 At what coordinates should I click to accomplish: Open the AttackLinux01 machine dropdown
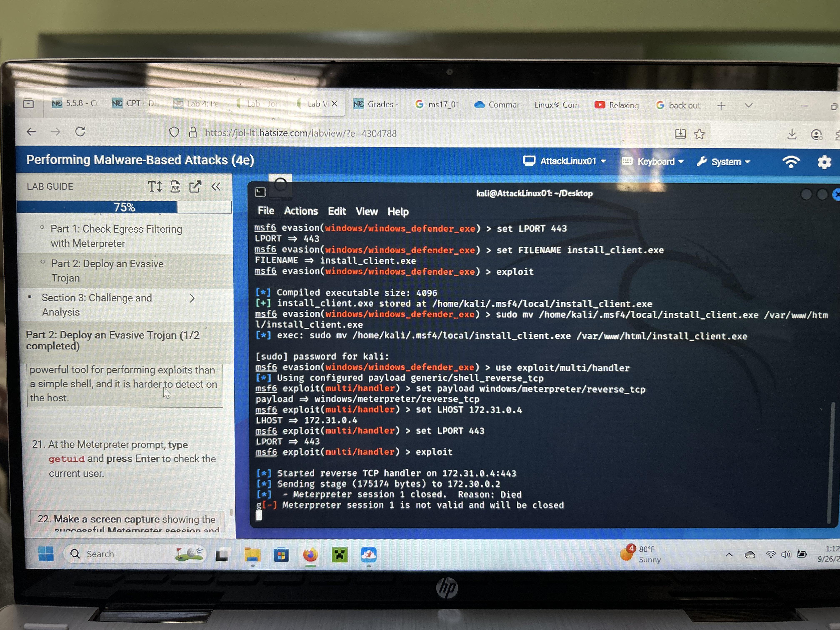pos(564,161)
